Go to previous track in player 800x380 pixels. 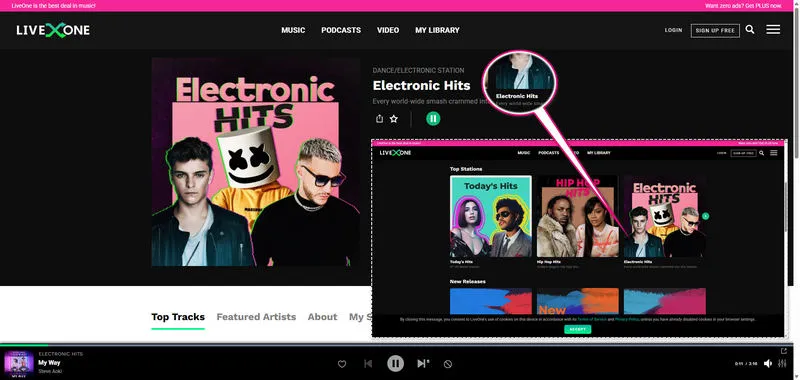368,364
